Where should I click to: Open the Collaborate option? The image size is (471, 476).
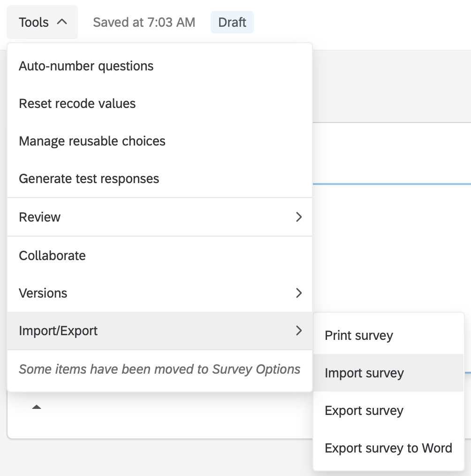click(52, 255)
